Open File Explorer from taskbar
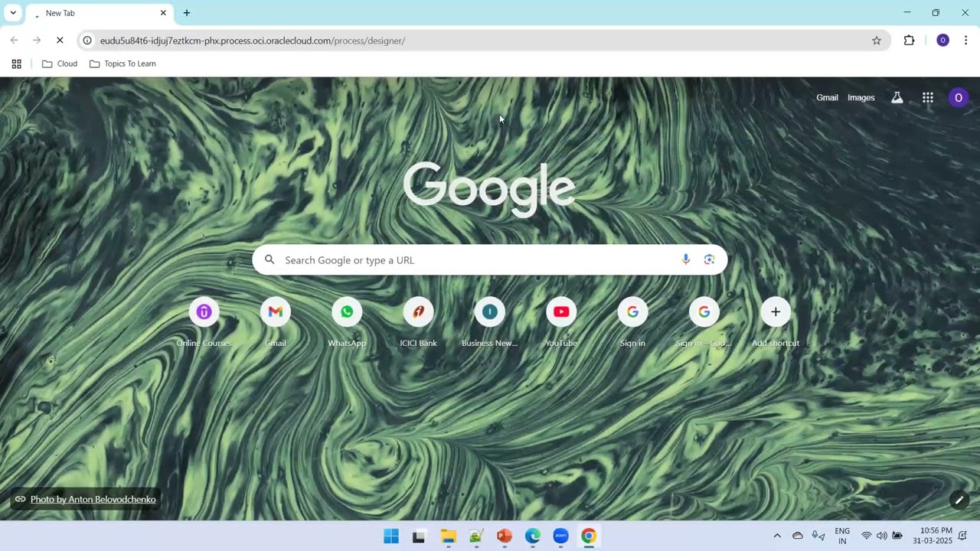Viewport: 980px width, 551px height. (x=448, y=536)
